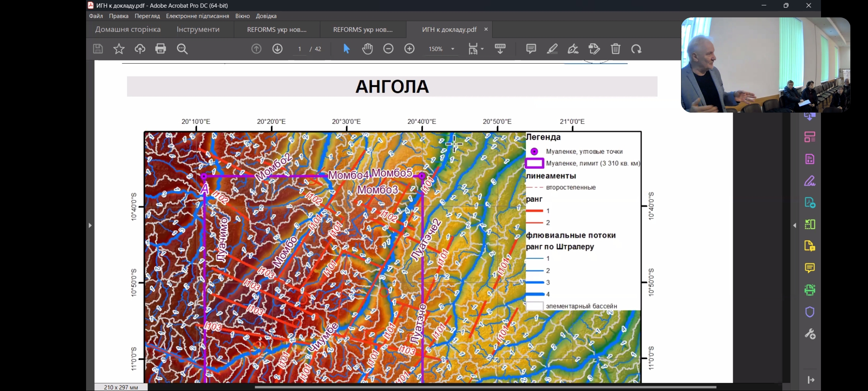Switch to the Інструменти tab
The width and height of the screenshot is (868, 391).
[x=198, y=29]
